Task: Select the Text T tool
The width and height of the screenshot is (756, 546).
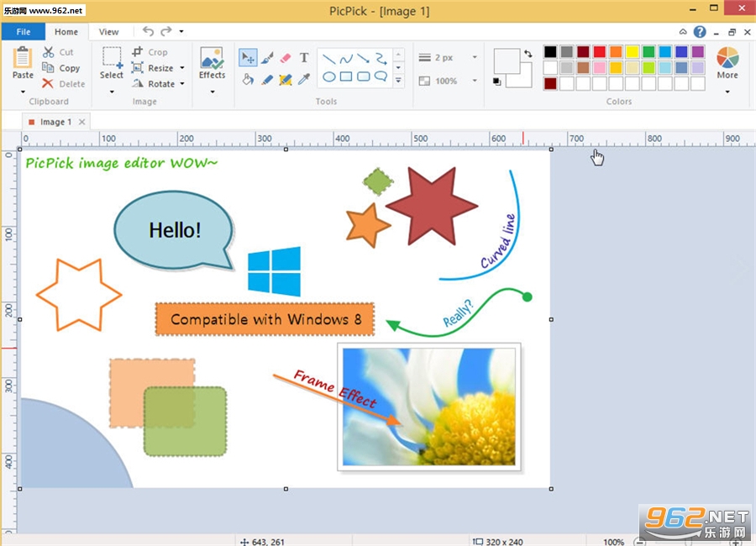Action: [x=304, y=58]
